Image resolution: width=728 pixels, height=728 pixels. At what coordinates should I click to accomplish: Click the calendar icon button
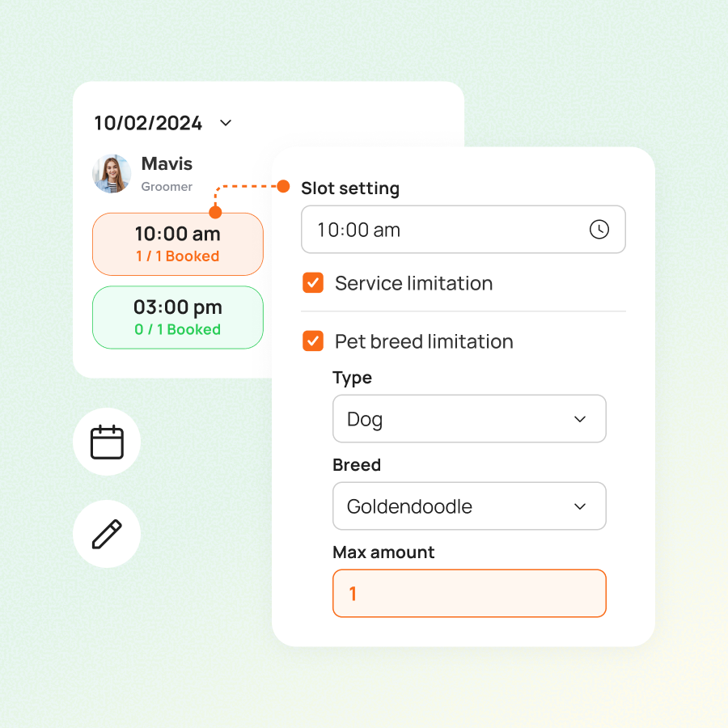107,442
